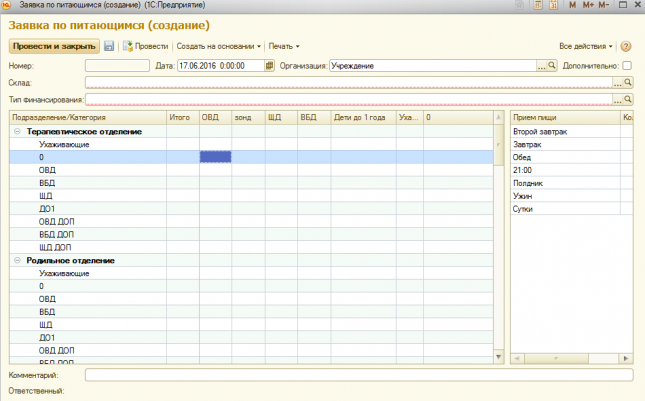Click magnifier icon in Тип финансирования field
The height and width of the screenshot is (401, 645).
pyautogui.click(x=629, y=100)
